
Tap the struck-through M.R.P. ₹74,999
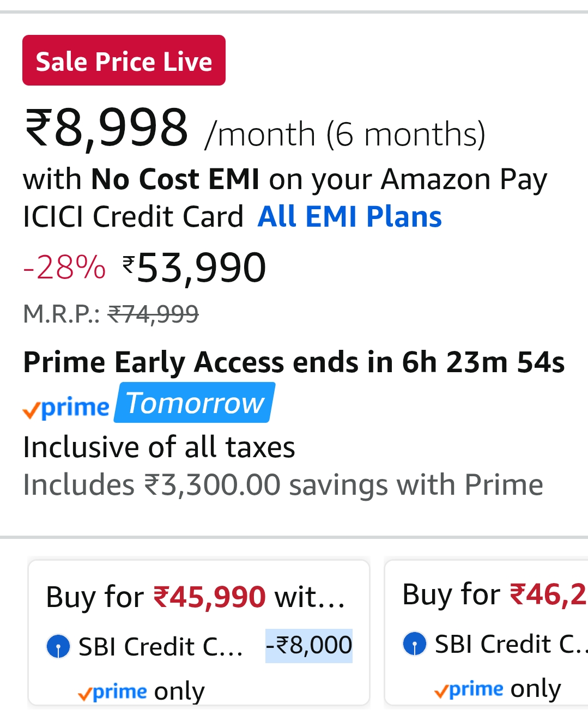(x=153, y=314)
